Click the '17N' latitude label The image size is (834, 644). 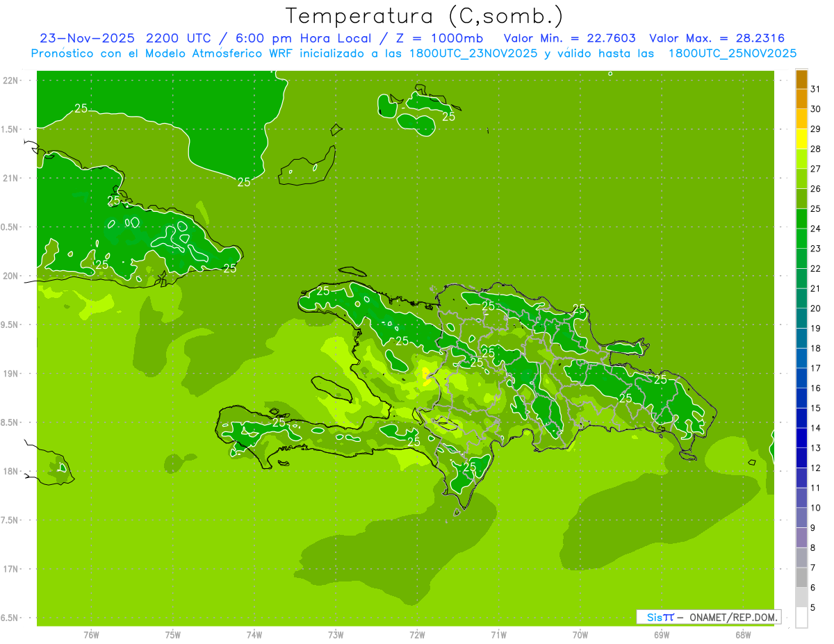(11, 569)
